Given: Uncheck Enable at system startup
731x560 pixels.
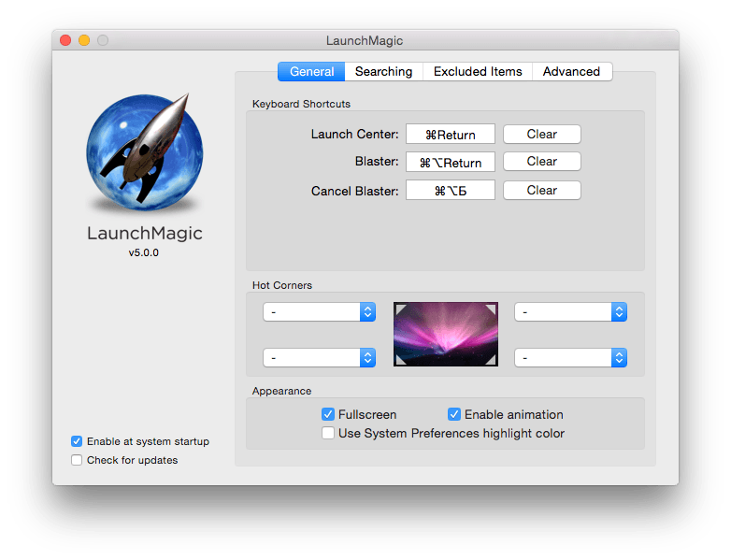Looking at the screenshot, I should [x=77, y=441].
